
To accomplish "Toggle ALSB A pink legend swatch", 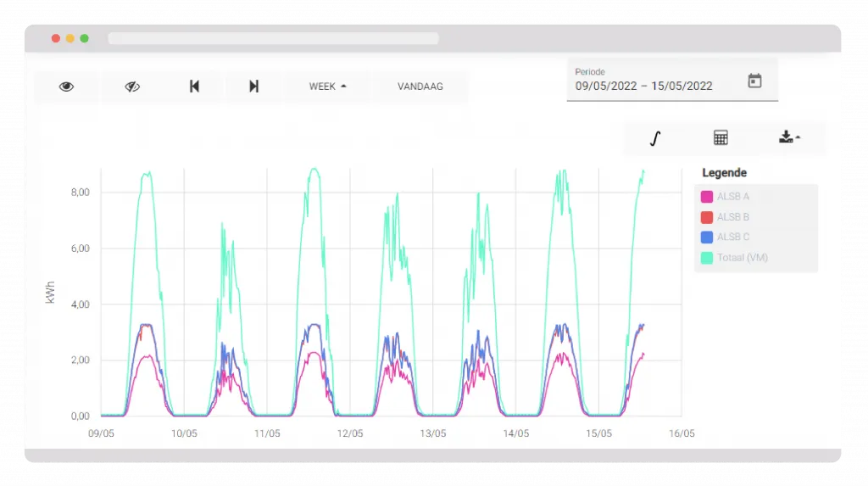I will coord(707,197).
